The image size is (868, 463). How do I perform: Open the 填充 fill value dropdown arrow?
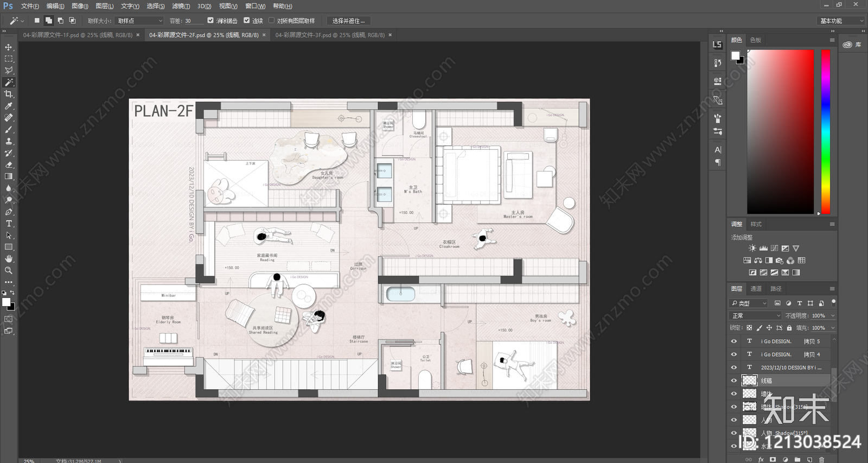tap(833, 328)
